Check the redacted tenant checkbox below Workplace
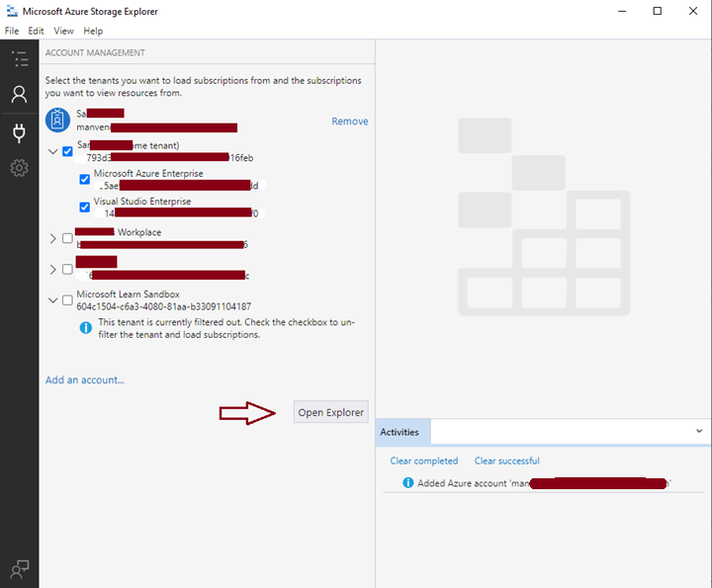Screen dimensions: 712x588 click(67, 269)
